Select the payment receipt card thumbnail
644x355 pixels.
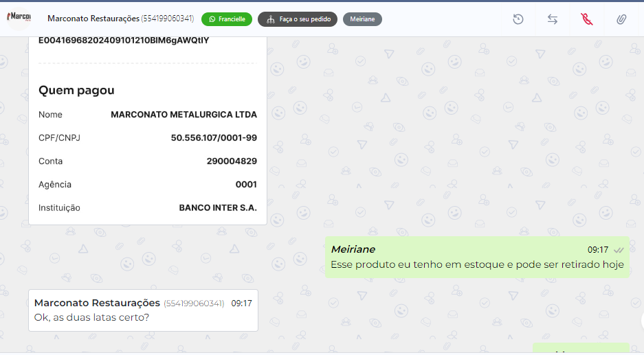point(147,130)
